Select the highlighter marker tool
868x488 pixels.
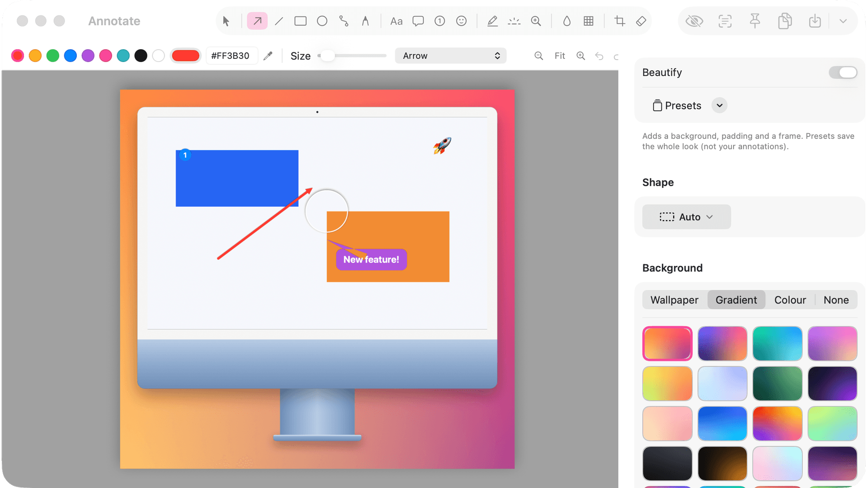coord(492,21)
